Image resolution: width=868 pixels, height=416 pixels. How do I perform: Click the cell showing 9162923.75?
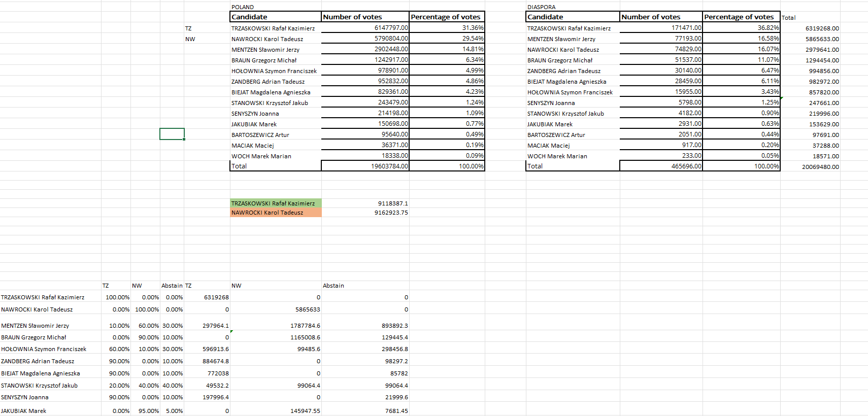(391, 213)
